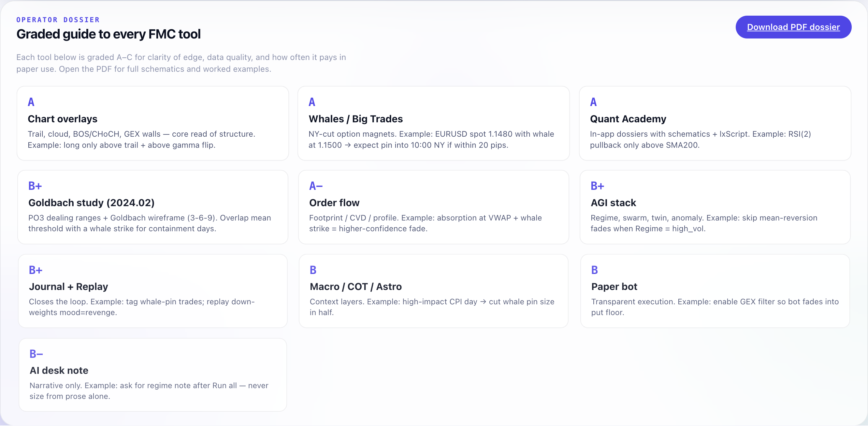
Task: Click the 'Transparent execution' description text
Action: click(x=715, y=307)
